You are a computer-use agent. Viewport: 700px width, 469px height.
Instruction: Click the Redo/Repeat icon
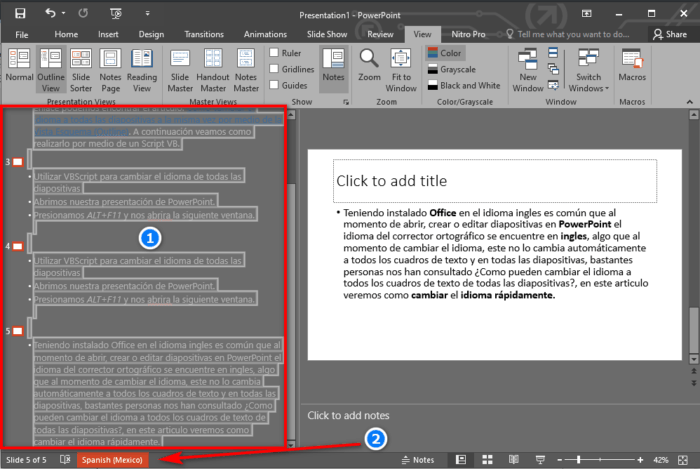pyautogui.click(x=83, y=13)
